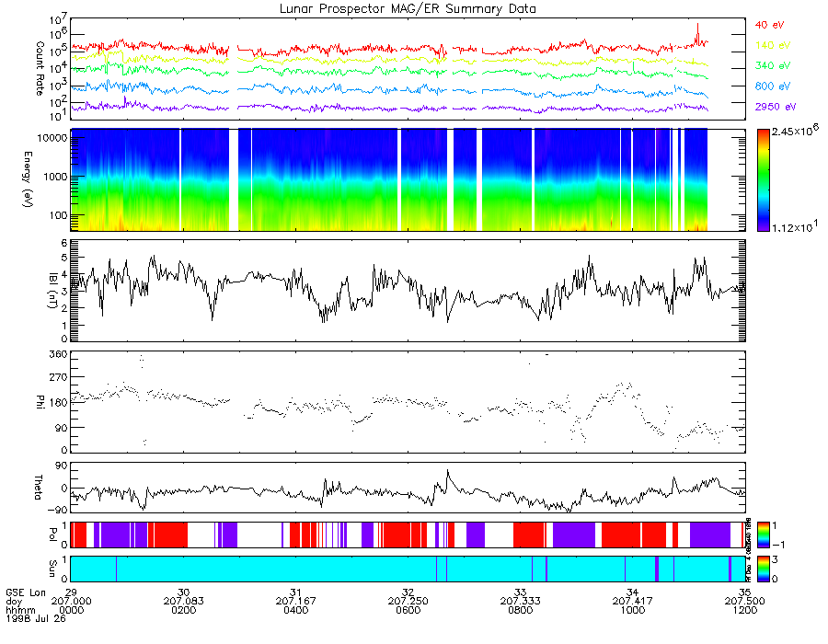Select the '340 eV' legend label
This screenshot has width=828, height=644.
click(773, 65)
